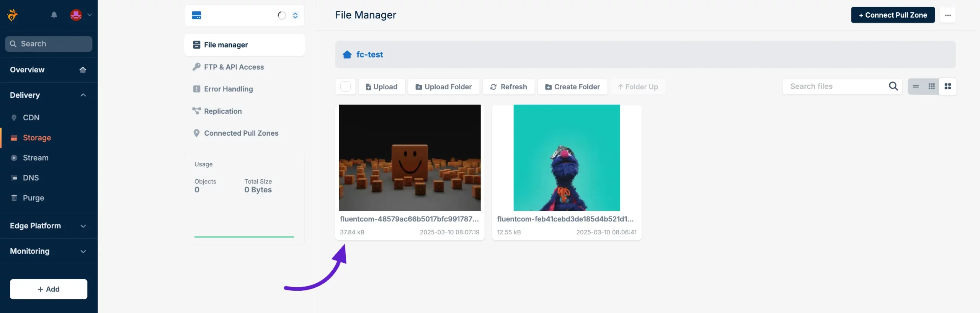Open Error Handling settings
This screenshot has width=980, height=313.
(x=229, y=89)
